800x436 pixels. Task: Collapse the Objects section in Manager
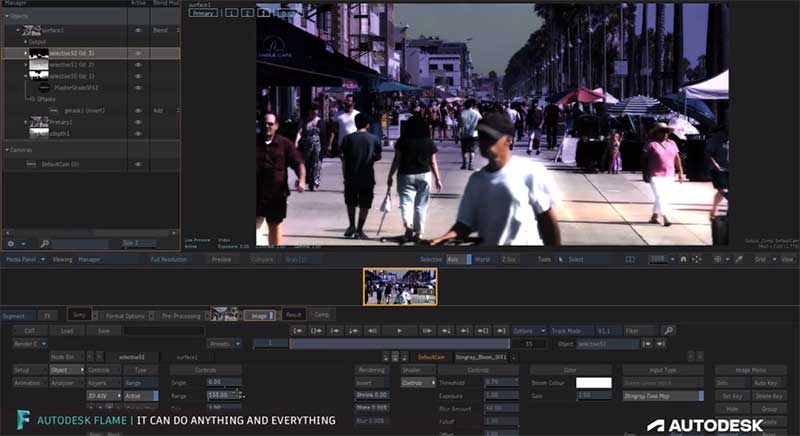tap(7, 16)
